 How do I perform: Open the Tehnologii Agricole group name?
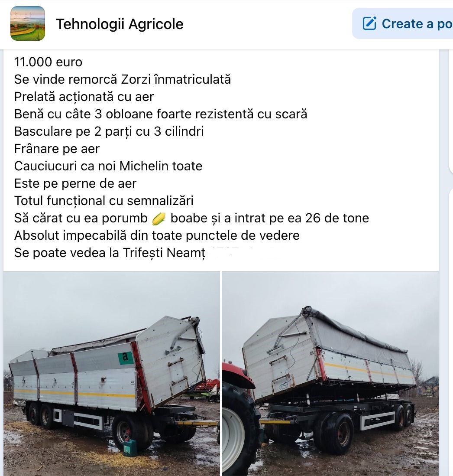[x=120, y=24]
